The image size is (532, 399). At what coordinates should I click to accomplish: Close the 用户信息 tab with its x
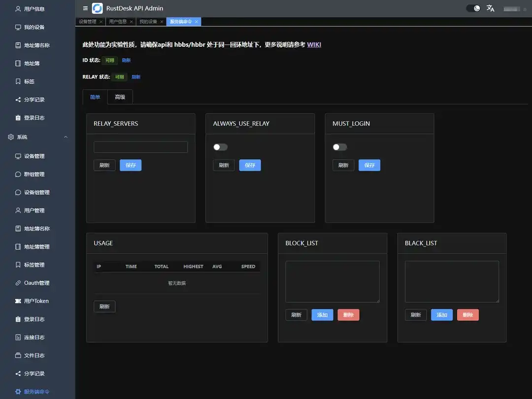tap(132, 22)
